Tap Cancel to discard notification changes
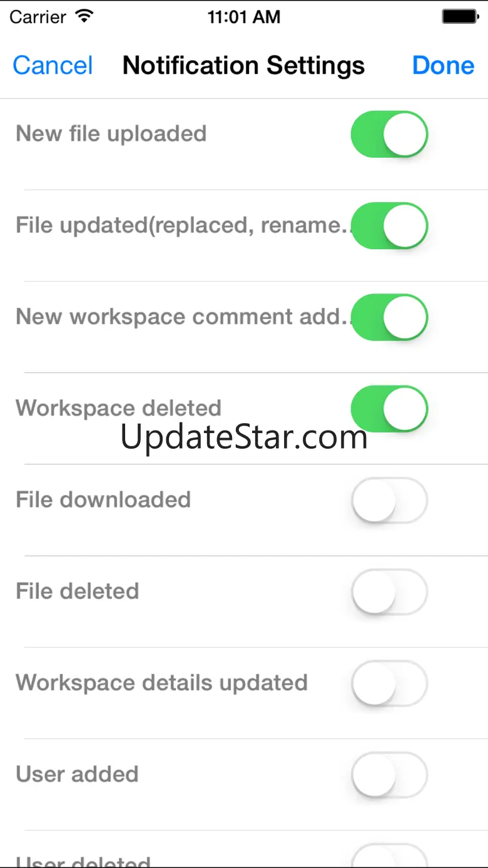Viewport: 488px width, 868px height. coord(53,66)
